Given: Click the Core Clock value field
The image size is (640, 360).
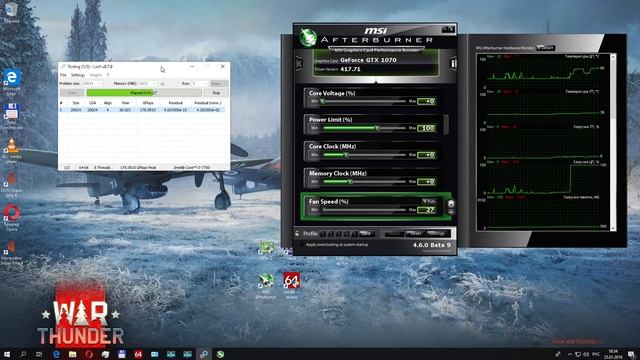Looking at the screenshot, I should 427,155.
